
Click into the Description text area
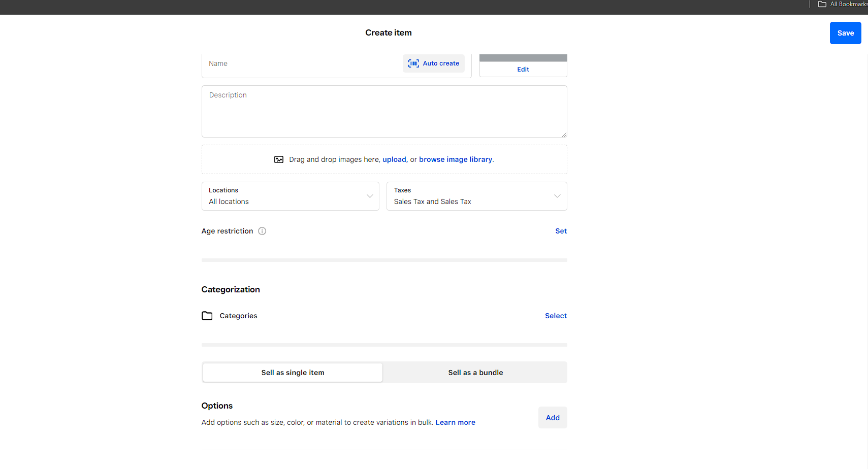pyautogui.click(x=384, y=111)
